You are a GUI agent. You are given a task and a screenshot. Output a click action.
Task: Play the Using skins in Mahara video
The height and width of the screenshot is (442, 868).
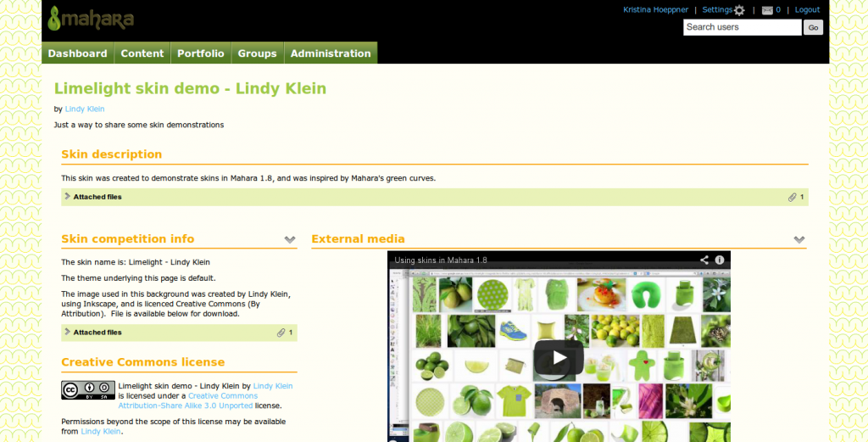pyautogui.click(x=559, y=357)
